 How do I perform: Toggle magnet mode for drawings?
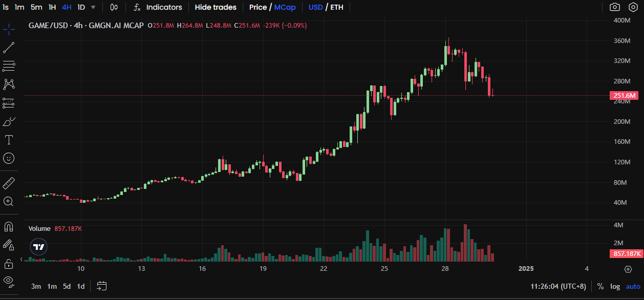9,226
